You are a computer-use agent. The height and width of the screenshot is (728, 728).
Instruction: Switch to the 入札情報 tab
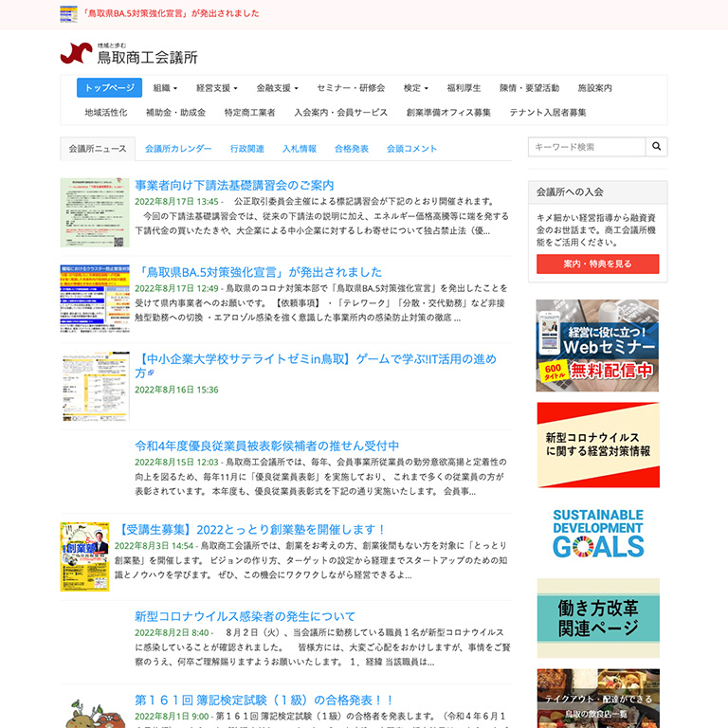(300, 149)
